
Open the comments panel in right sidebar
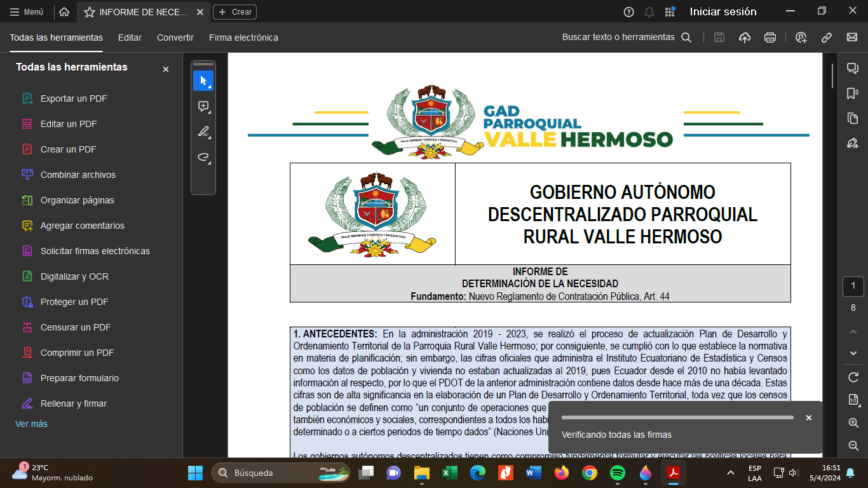coord(853,69)
